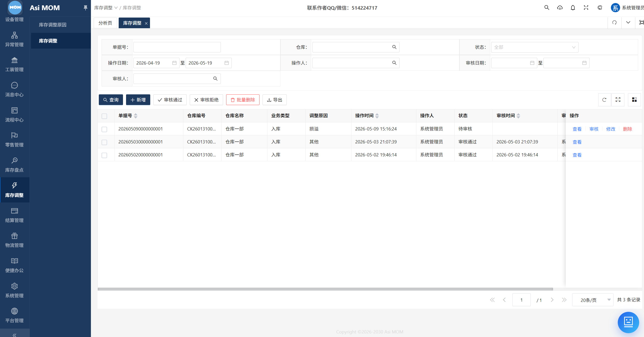Screen dimensions: 644x337
Task: Open the 审核日期 start date picker
Action: [x=514, y=63]
